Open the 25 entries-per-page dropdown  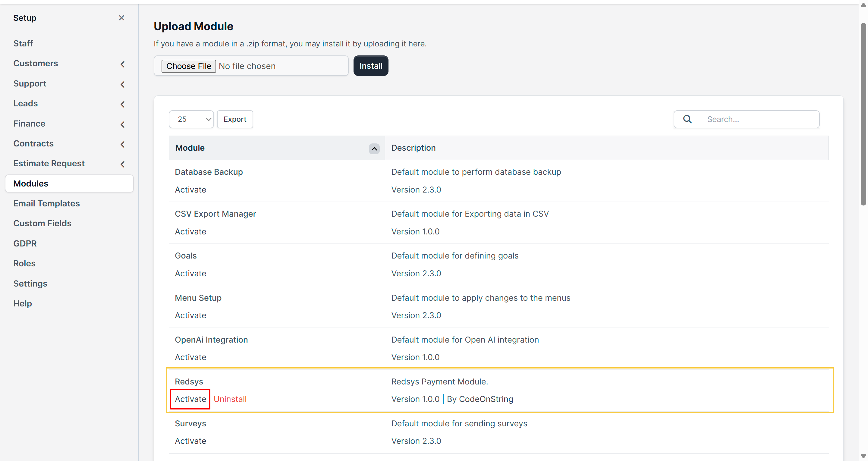pos(191,119)
